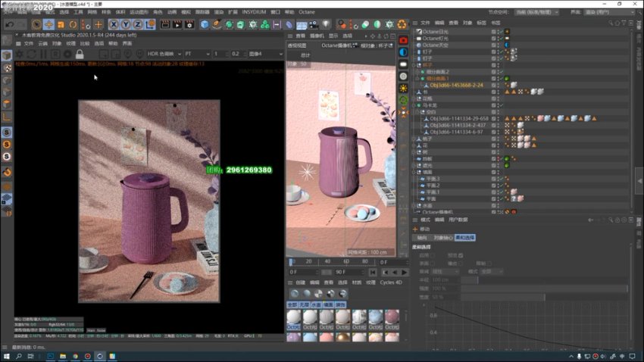Select Obj3d66-1453668-2-24 in the object tree
The image size is (644, 362).
pyautogui.click(x=456, y=85)
